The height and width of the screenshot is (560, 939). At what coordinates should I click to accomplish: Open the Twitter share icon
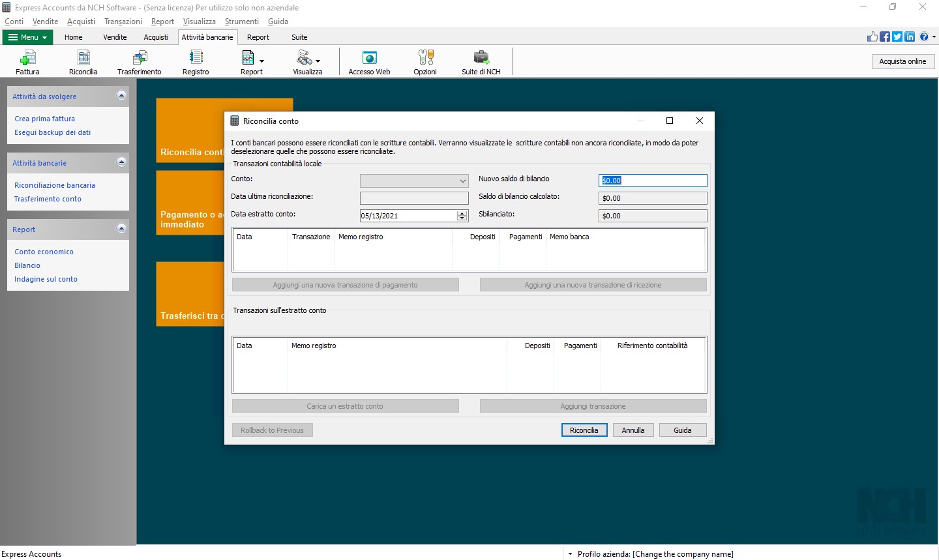[897, 37]
